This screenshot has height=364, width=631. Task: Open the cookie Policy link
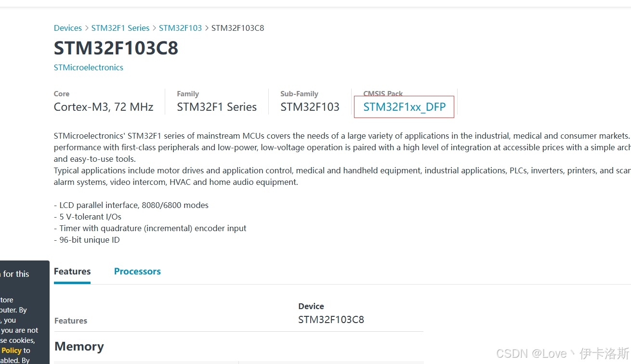tap(11, 351)
